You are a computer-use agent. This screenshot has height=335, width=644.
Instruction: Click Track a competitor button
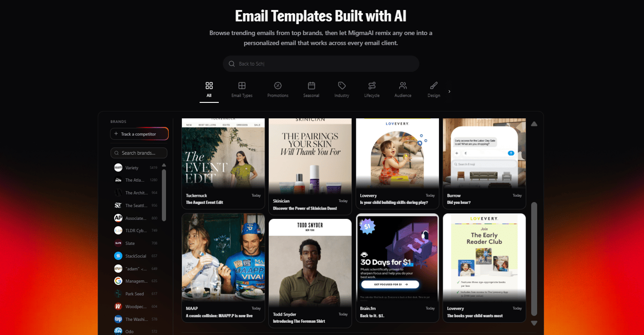tap(139, 134)
